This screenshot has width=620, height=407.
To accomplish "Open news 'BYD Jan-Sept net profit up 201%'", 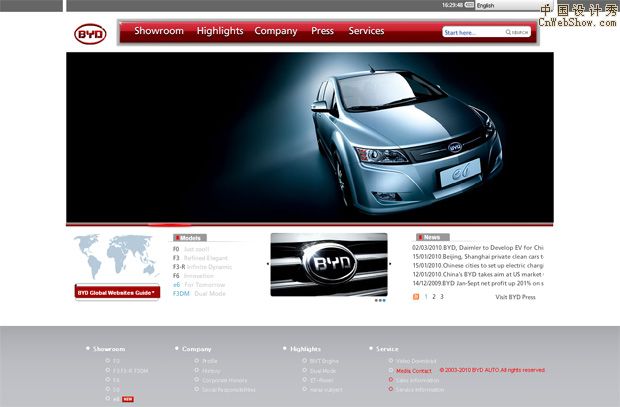I will point(478,283).
